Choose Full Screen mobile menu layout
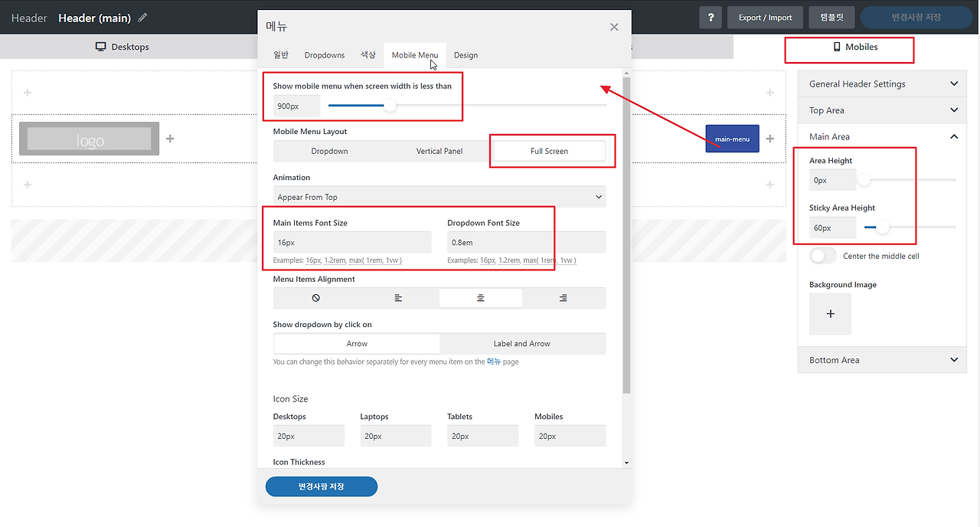980x527 pixels. [x=550, y=151]
